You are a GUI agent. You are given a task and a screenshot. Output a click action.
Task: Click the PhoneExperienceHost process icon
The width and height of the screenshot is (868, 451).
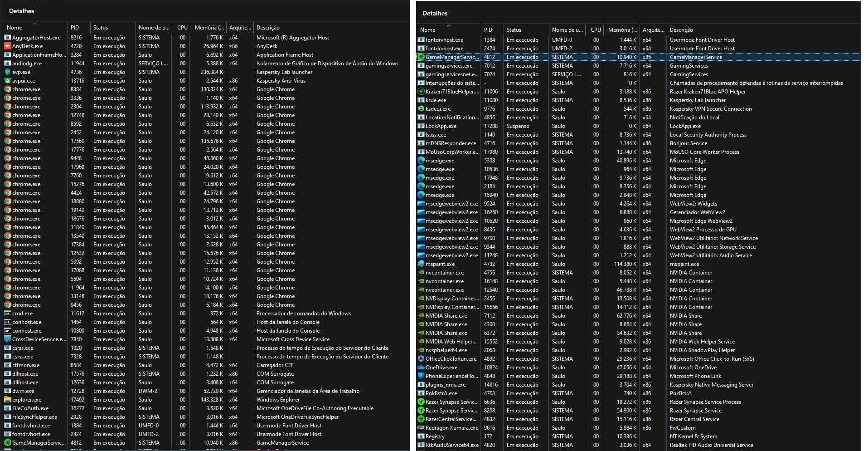pos(421,376)
